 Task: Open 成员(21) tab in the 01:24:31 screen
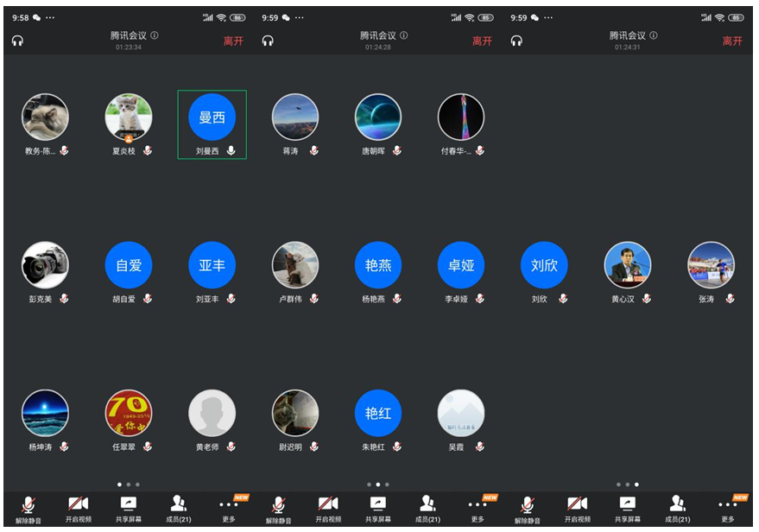coord(678,508)
